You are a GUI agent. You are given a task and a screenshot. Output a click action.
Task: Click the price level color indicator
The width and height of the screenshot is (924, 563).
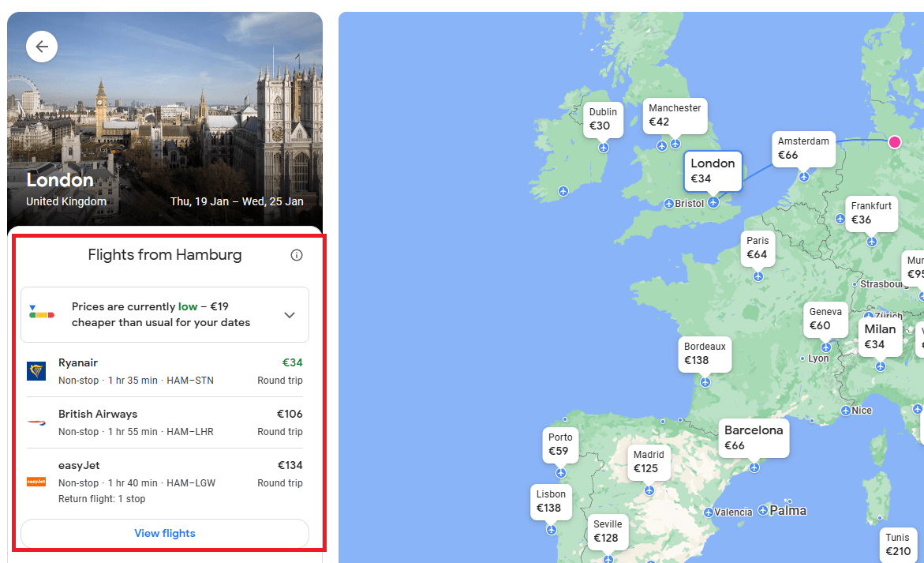tap(41, 313)
